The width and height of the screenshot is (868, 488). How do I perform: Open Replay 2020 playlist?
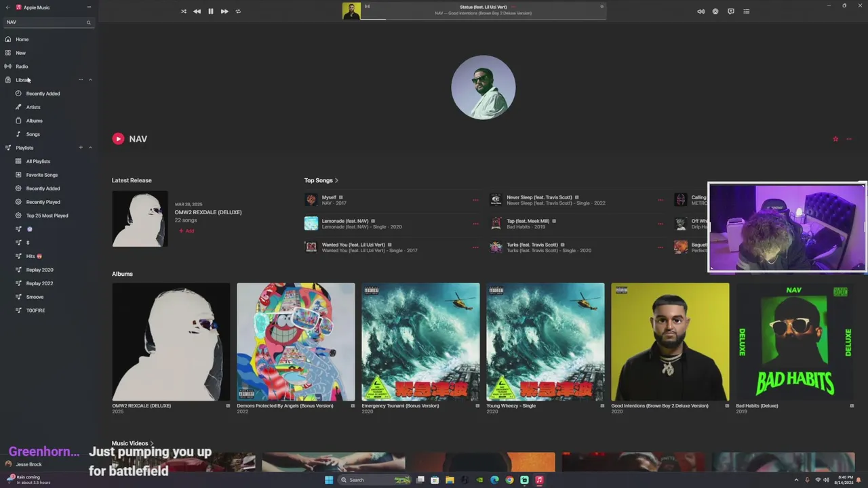[x=39, y=270]
